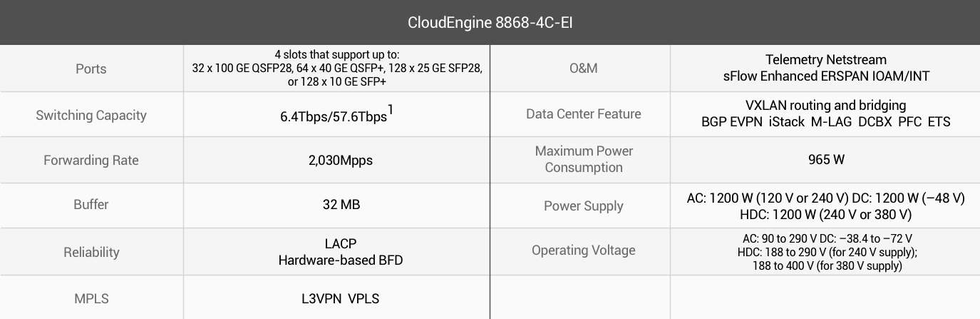Select the O&M label cell
980x319 pixels.
(584, 69)
